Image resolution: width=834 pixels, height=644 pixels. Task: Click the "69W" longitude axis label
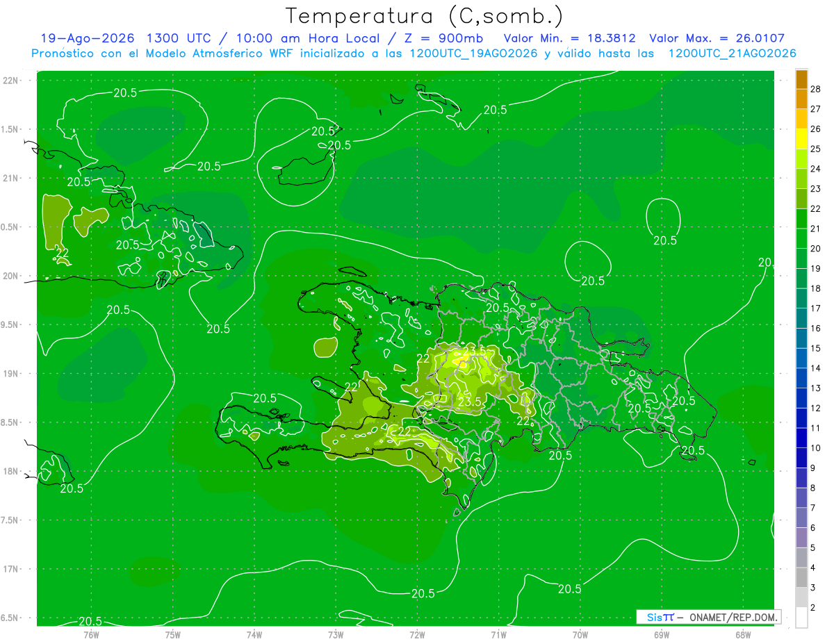[662, 634]
